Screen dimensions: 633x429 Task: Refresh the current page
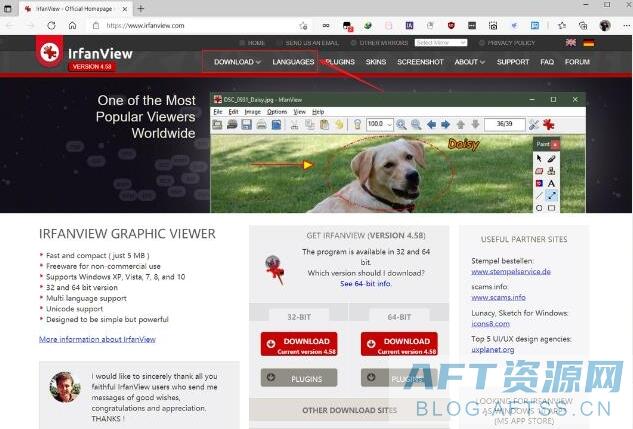point(51,26)
